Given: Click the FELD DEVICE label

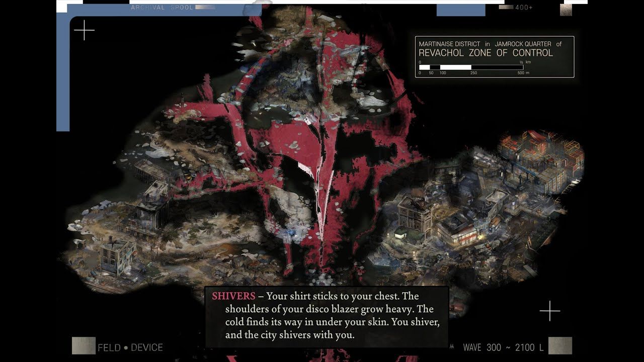Looking at the screenshot, I should (130, 347).
